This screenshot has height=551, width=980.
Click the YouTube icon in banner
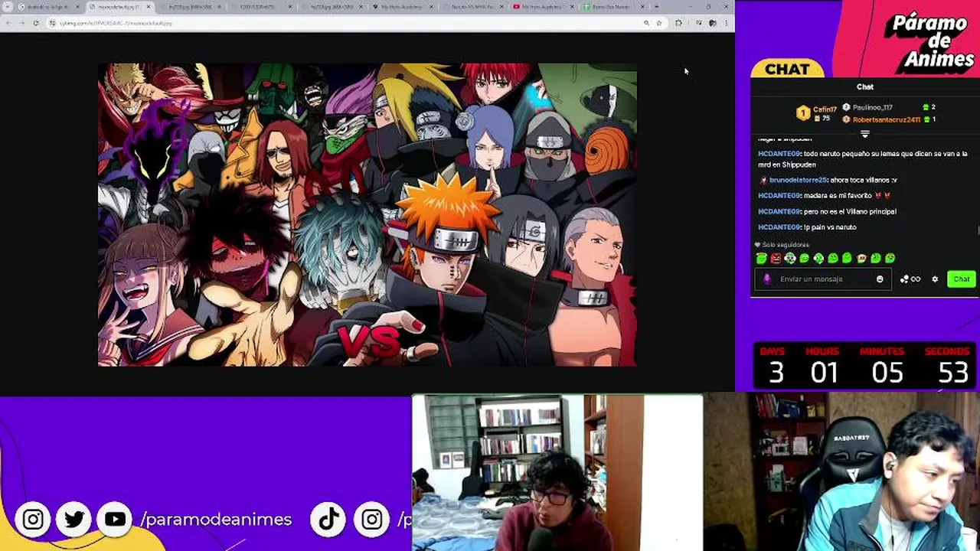pos(116,520)
